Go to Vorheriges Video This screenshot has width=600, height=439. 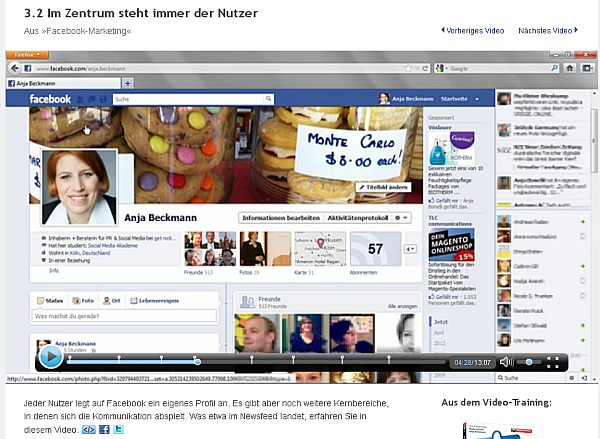coord(473,31)
